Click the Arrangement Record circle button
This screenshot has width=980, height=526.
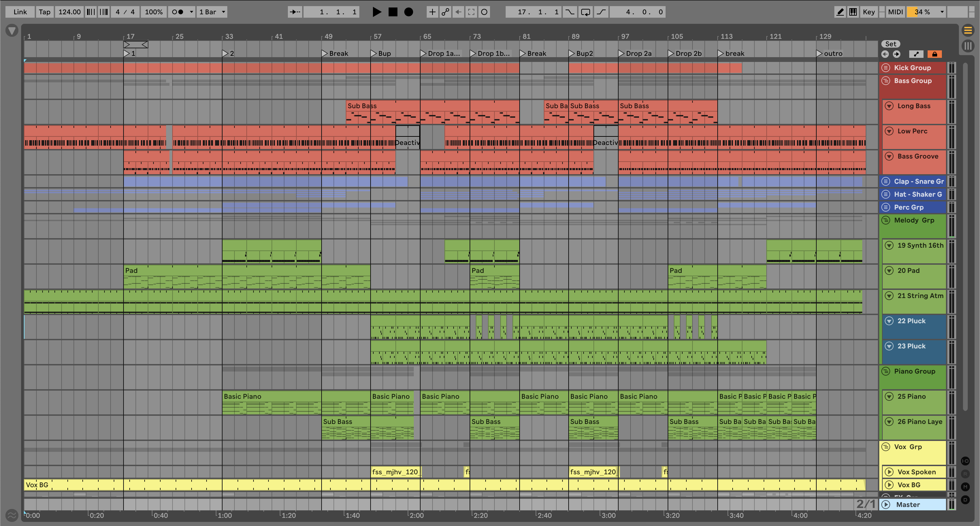[408, 12]
